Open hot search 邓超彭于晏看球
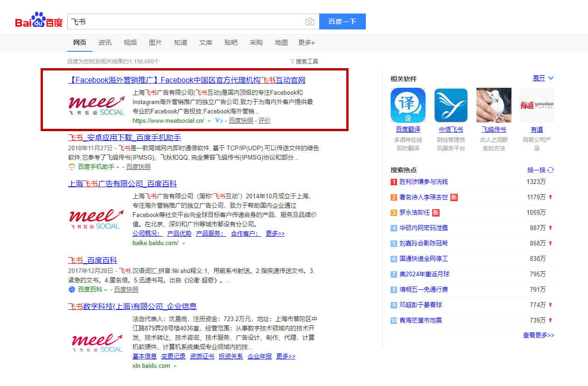Viewport: 588px width, 386px height. click(421, 305)
